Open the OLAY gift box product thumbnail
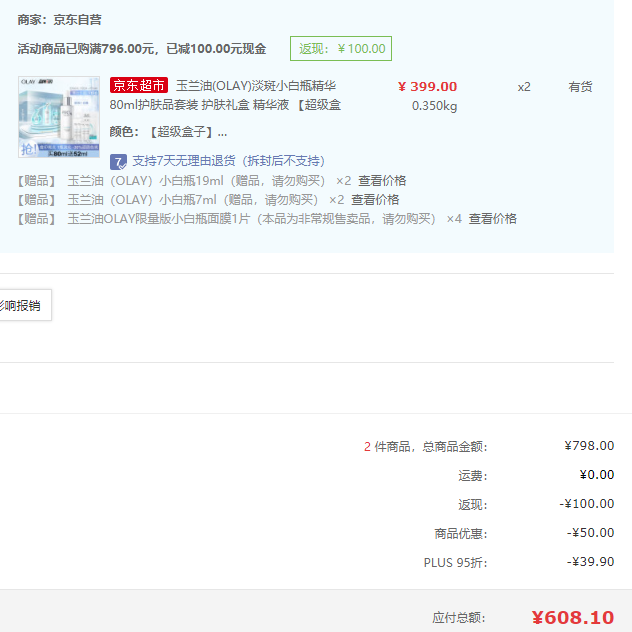Screen dimensions: 632x632 (59, 117)
